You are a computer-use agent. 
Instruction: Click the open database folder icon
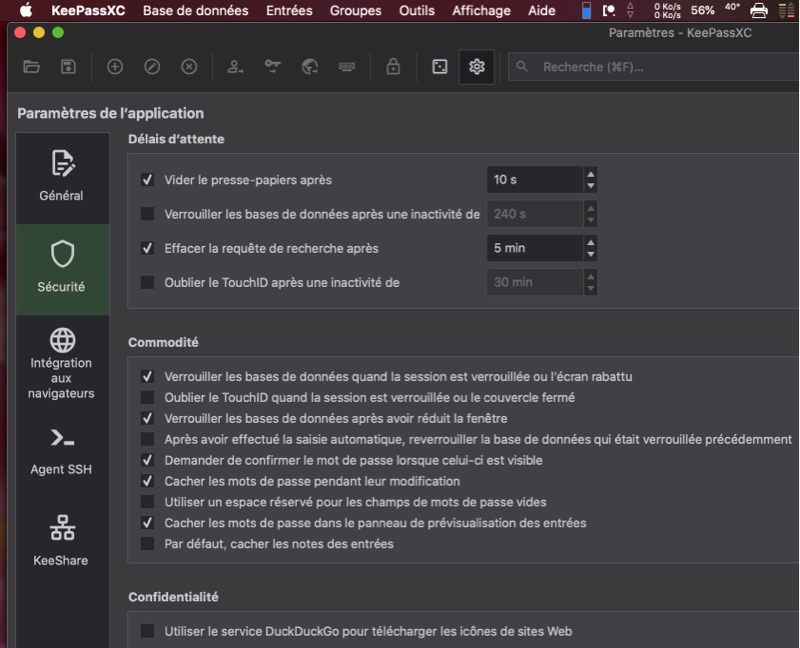(x=32, y=67)
